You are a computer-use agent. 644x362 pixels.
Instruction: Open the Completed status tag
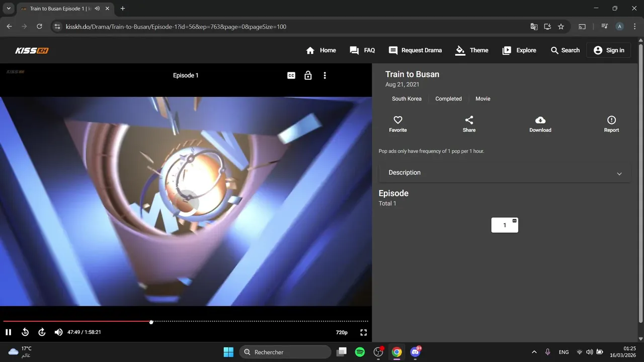click(448, 99)
